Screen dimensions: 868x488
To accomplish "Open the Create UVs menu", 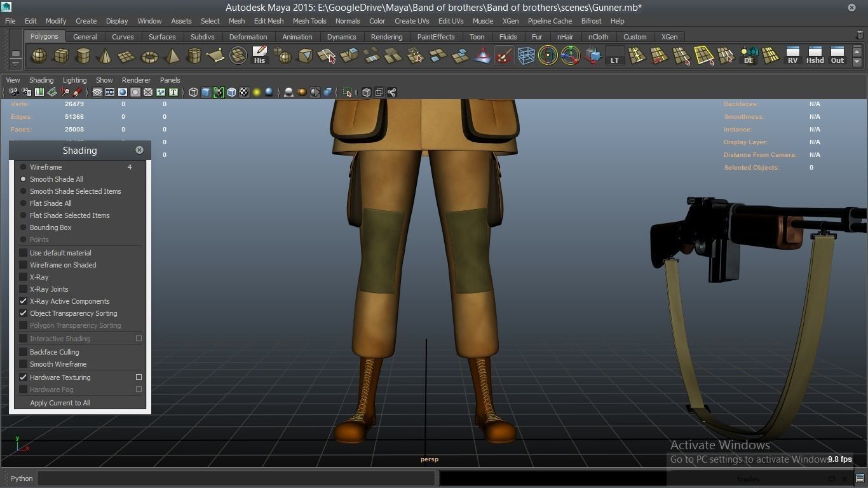I will point(412,21).
